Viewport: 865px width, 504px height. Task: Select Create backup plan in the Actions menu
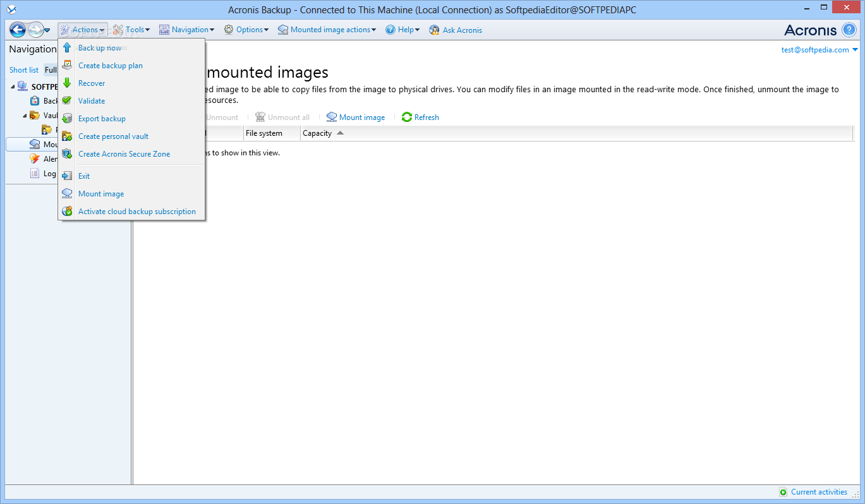click(131, 66)
